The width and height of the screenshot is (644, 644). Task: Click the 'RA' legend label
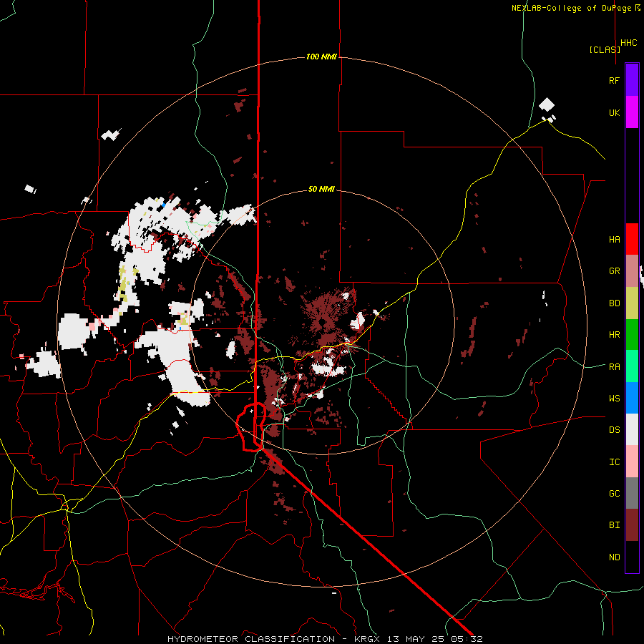(x=614, y=366)
